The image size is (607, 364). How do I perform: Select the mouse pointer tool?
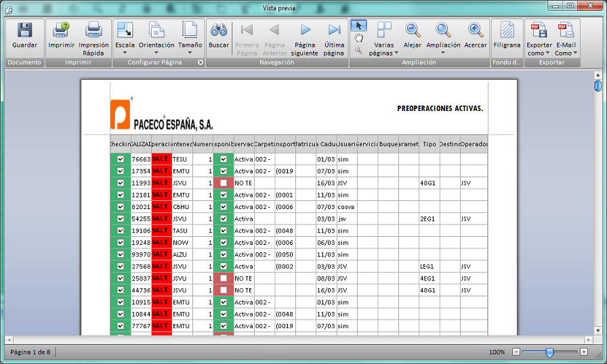tap(359, 26)
